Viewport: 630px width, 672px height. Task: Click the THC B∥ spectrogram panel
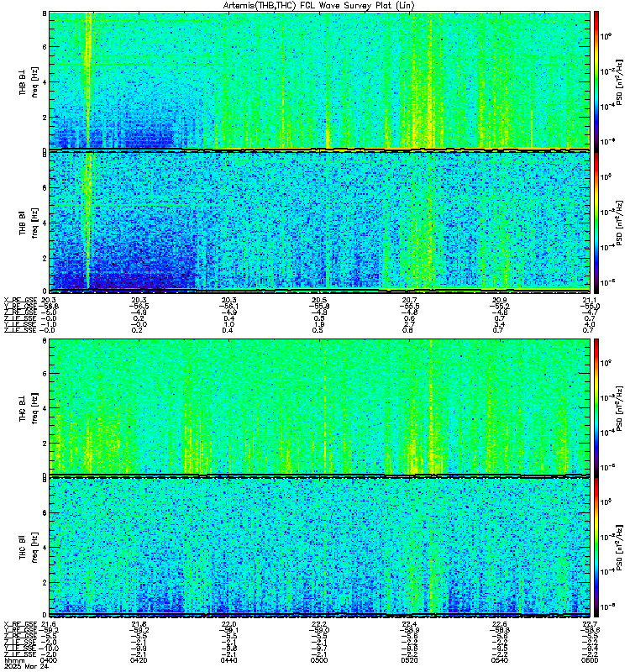(319, 547)
